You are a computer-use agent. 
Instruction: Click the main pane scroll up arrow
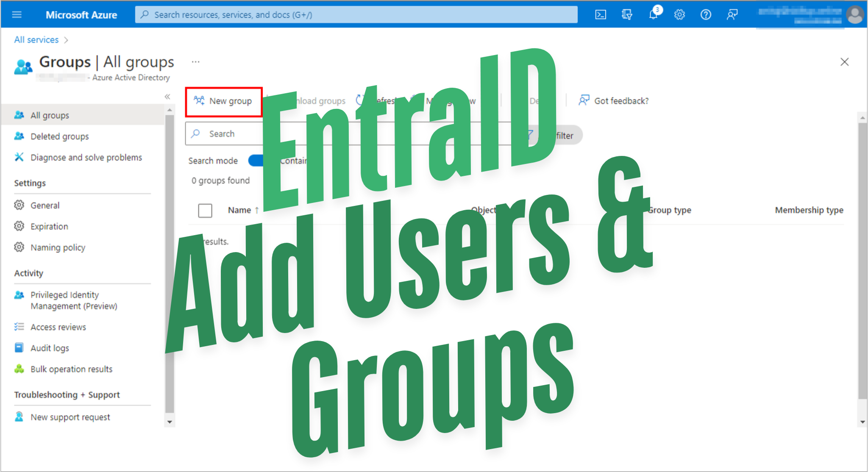pos(862,118)
